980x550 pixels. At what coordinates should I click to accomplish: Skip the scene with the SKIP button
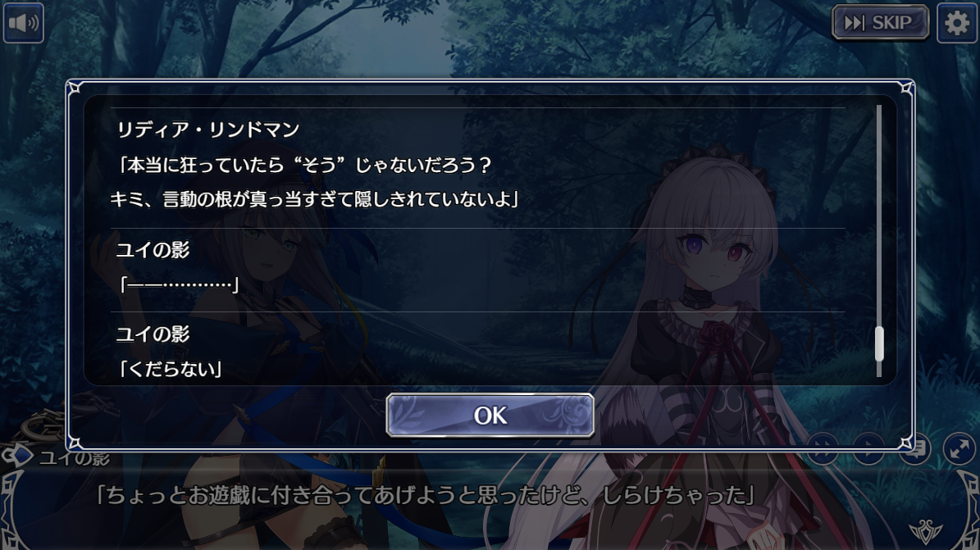pyautogui.click(x=880, y=23)
